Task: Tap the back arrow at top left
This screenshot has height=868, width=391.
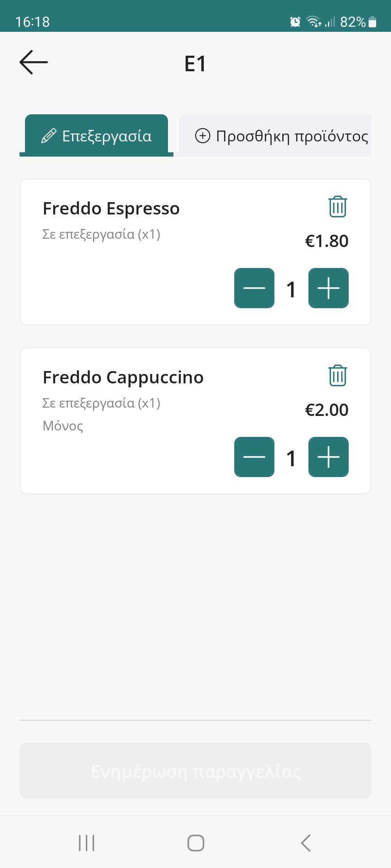Action: click(34, 62)
